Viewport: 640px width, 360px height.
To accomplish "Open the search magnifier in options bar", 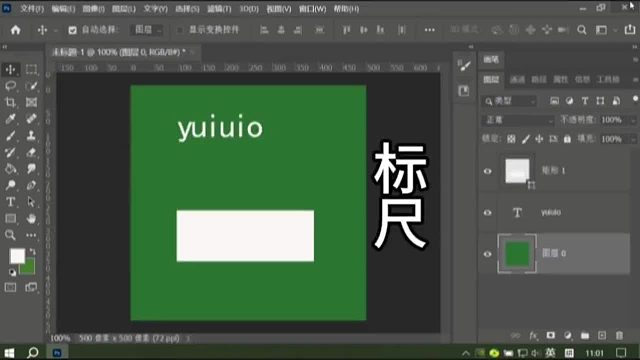I will tap(582, 30).
